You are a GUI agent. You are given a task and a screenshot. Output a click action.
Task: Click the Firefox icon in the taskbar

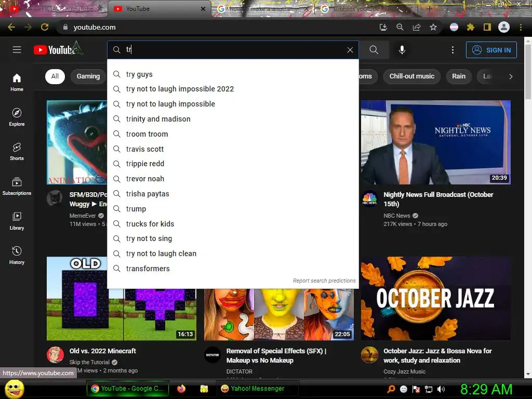point(181,389)
